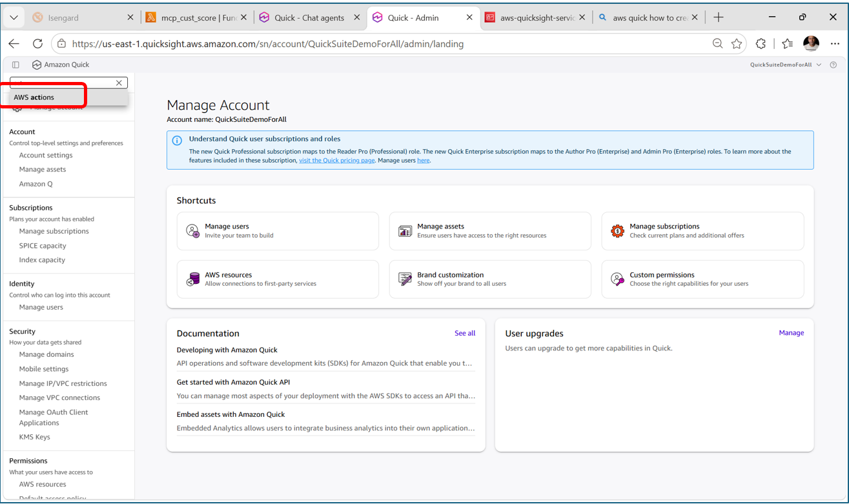This screenshot has height=504, width=849.
Task: Open KMS Keys in the sidebar
Action: coord(35,437)
